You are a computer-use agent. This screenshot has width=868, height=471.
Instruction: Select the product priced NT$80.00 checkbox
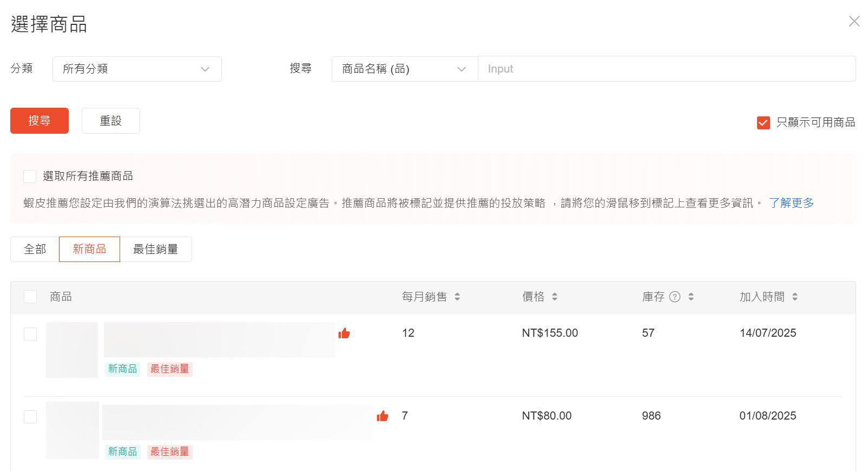pos(30,417)
